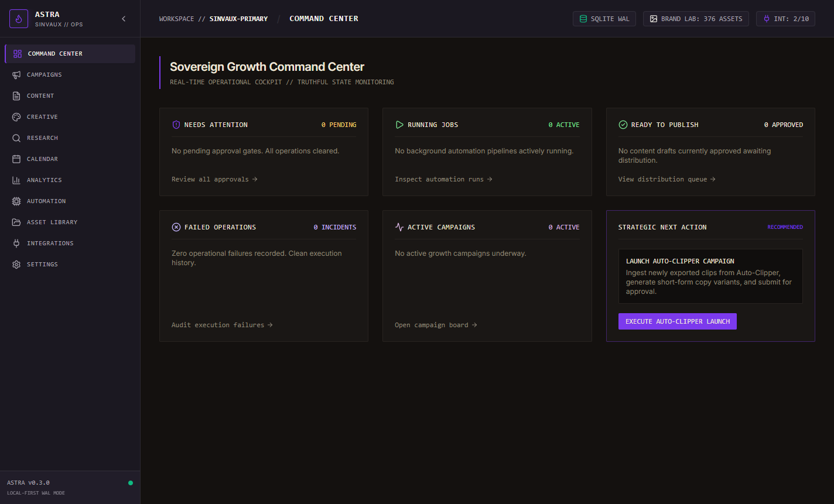Click the Content document icon
The width and height of the screenshot is (834, 504).
click(16, 96)
